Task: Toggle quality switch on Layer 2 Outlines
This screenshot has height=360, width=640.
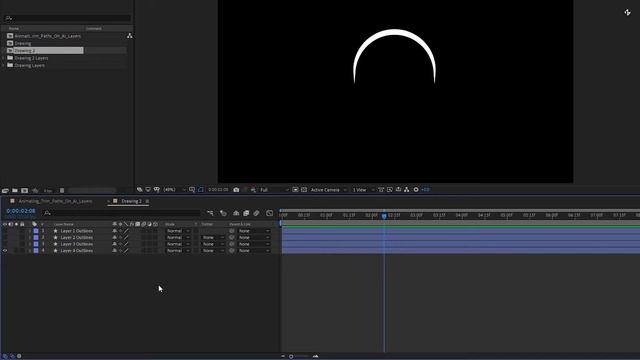Action: point(126,238)
